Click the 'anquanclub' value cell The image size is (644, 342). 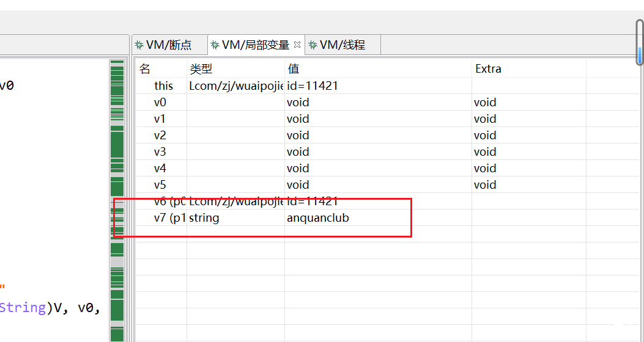317,218
